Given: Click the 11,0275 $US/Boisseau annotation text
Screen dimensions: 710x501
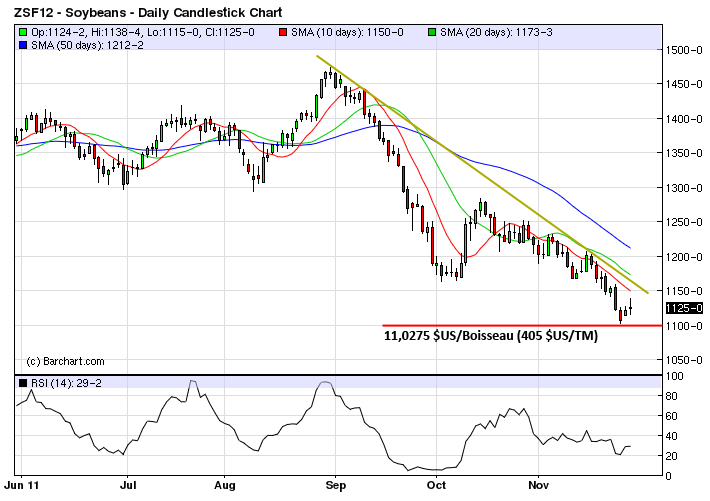Looking at the screenshot, I should 490,338.
